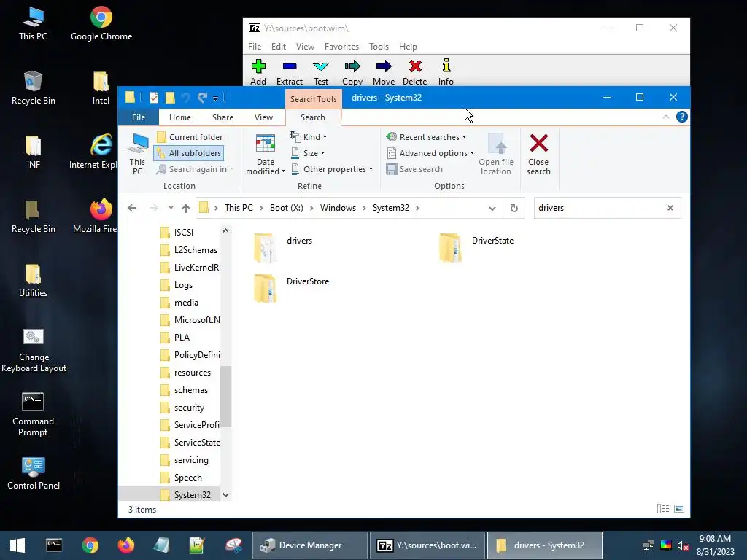Click System32 in the address breadcrumb

[391, 208]
